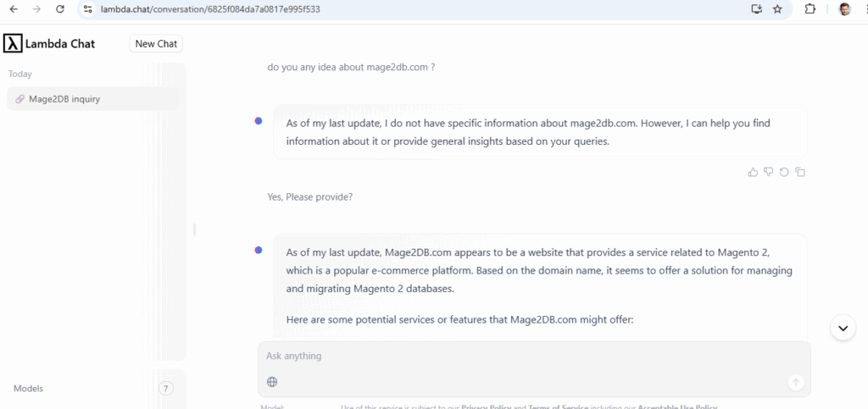
Task: Go back to the previous page
Action: (14, 8)
